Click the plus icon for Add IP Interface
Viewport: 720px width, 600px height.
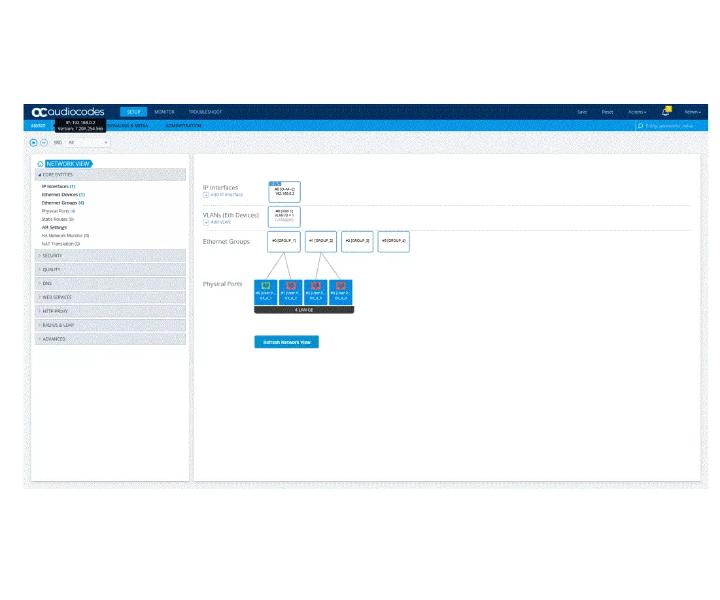tap(206, 195)
